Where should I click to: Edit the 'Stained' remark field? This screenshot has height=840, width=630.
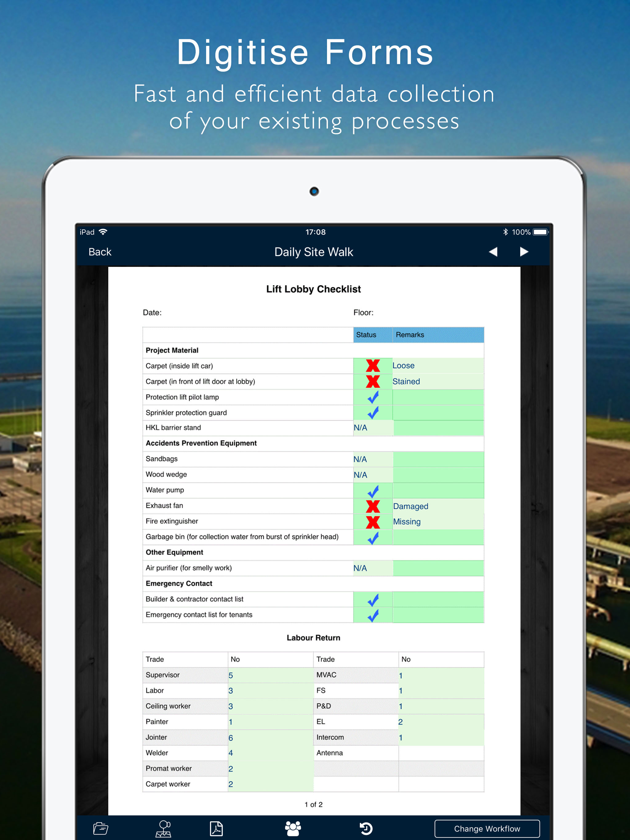pos(438,381)
